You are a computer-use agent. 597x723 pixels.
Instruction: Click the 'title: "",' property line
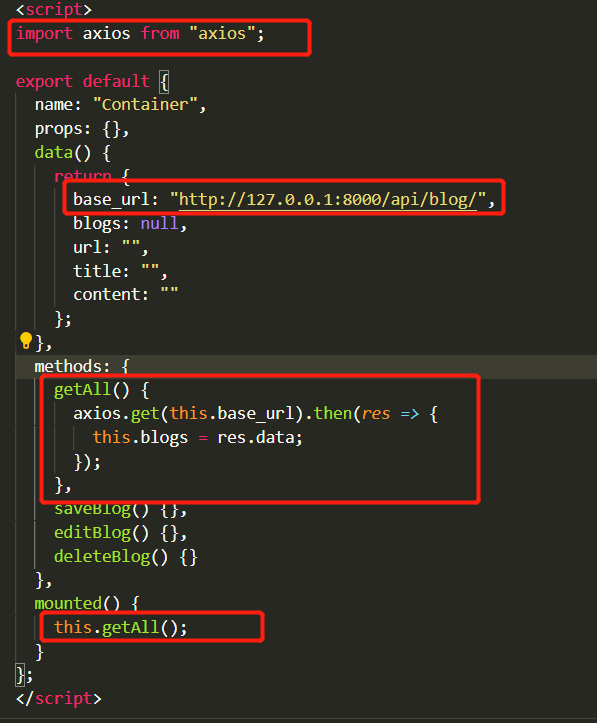pos(120,271)
